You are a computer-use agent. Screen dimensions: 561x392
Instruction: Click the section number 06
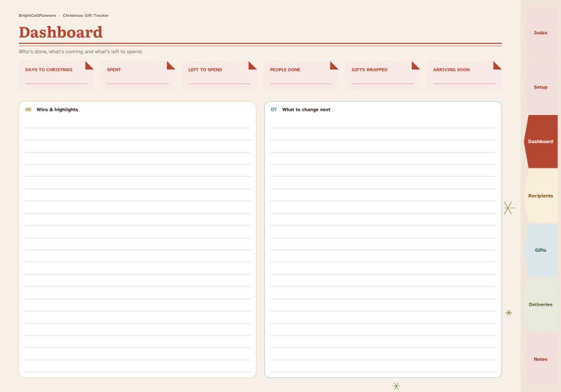pyautogui.click(x=28, y=109)
